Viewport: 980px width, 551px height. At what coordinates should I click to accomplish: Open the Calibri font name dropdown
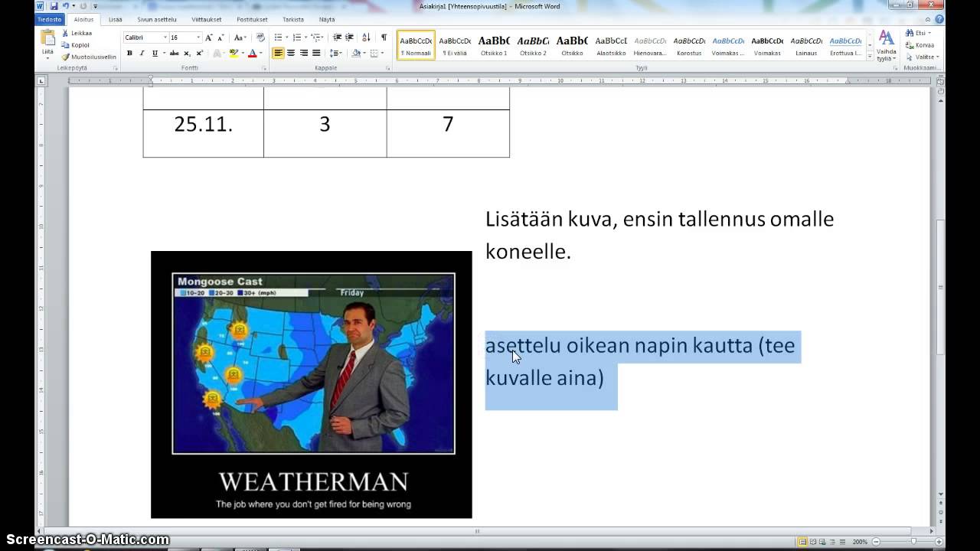coord(165,37)
